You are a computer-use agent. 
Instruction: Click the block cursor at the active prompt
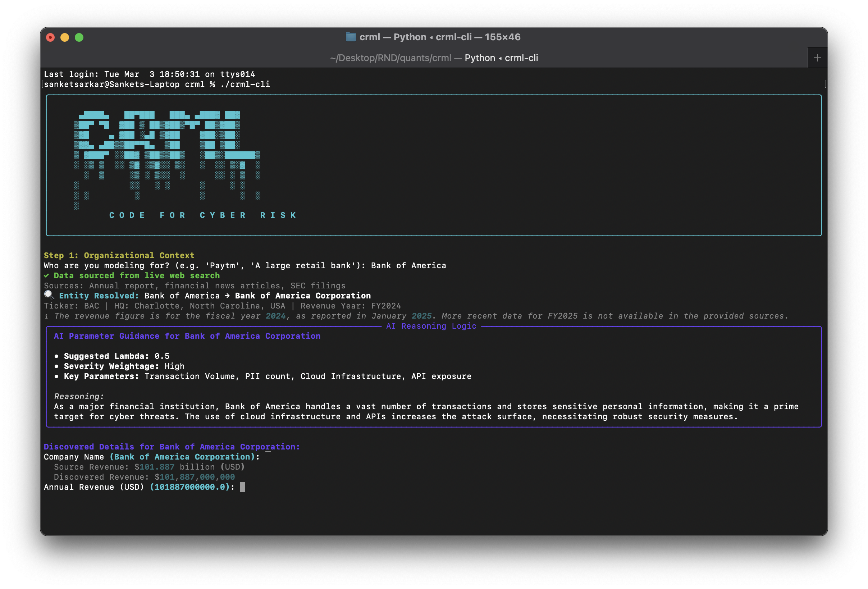click(x=243, y=487)
